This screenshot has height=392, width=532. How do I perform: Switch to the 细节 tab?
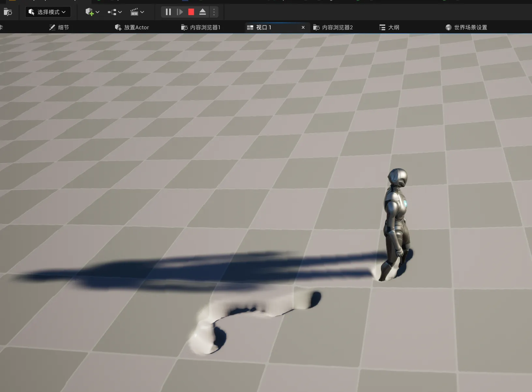click(x=59, y=27)
